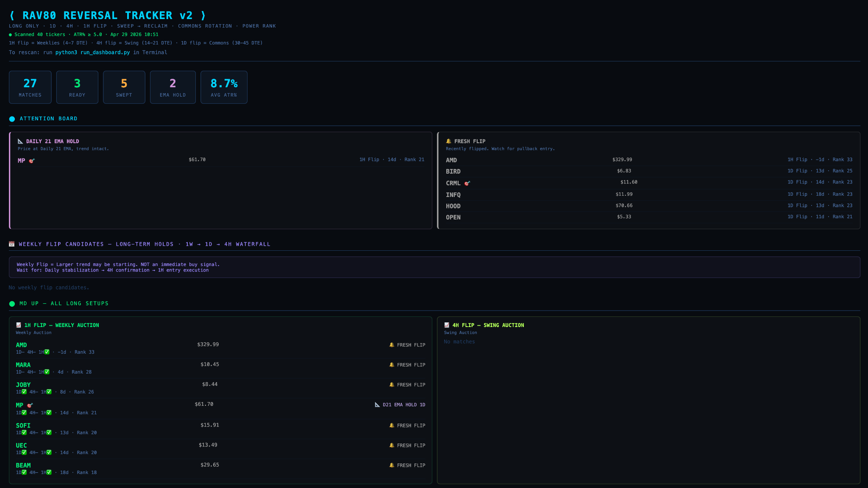
Task: Click the $5.33 price for OPEN
Action: (624, 216)
